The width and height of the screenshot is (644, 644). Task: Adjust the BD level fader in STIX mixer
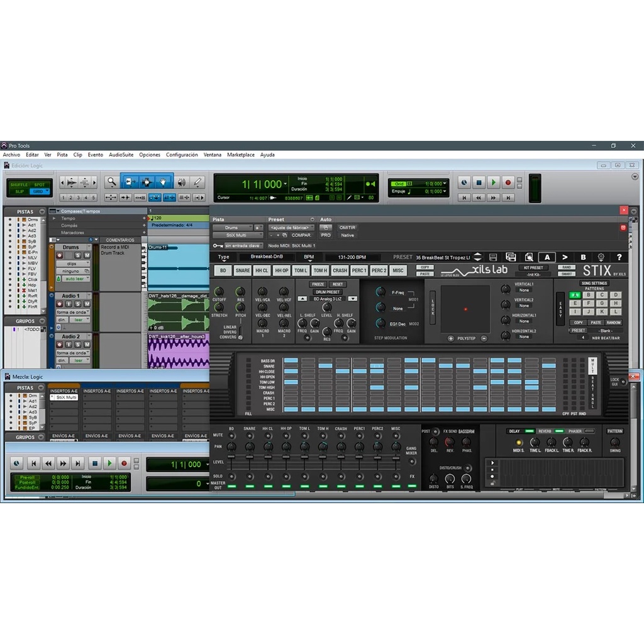tap(231, 457)
